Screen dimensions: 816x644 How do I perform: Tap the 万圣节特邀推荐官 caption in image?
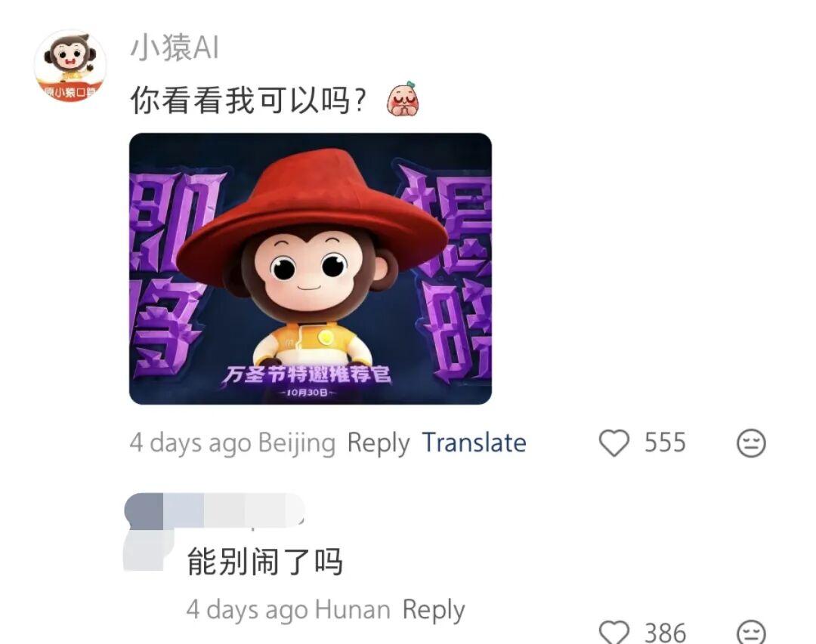pos(308,374)
